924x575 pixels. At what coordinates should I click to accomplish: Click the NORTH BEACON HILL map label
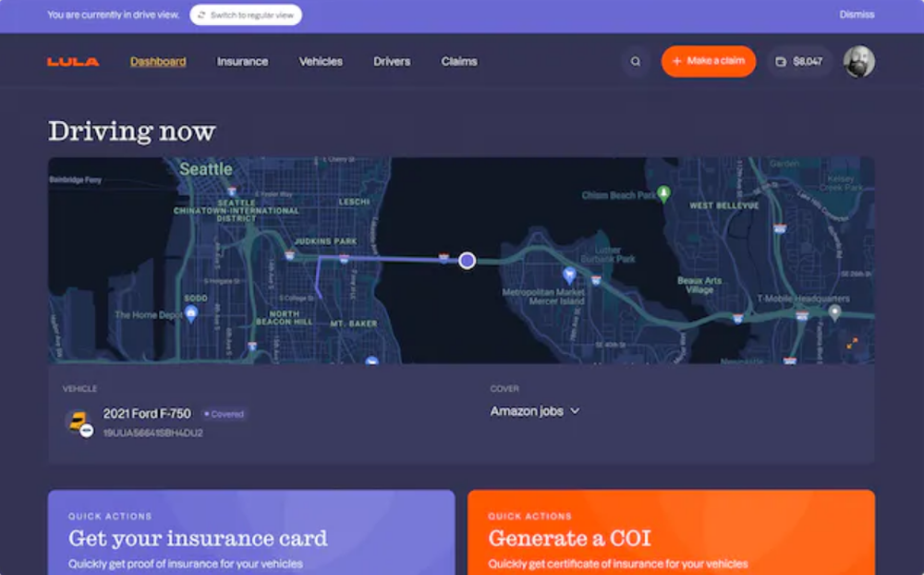click(x=284, y=318)
